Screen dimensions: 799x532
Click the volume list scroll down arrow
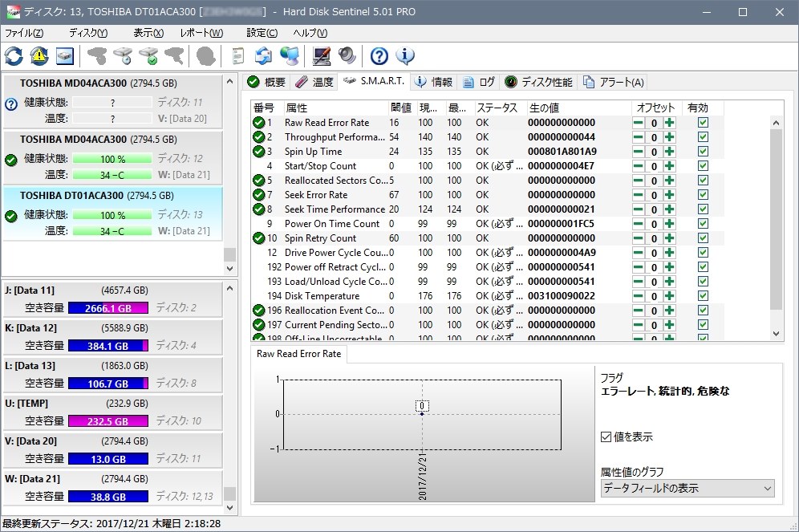pos(229,508)
